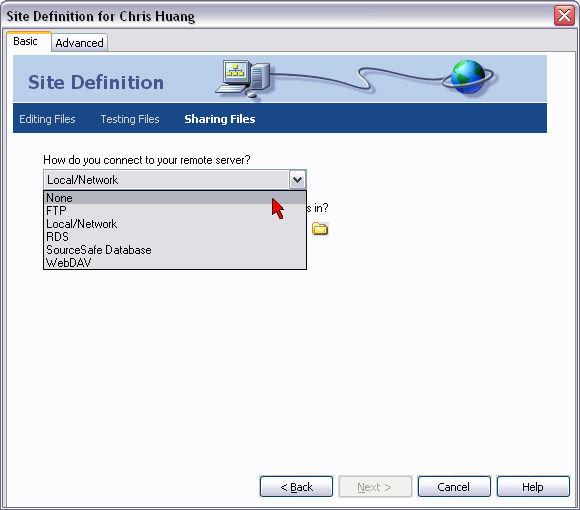Choose FTP in the connection list
Viewport: 580px width, 510px height.
tap(175, 211)
